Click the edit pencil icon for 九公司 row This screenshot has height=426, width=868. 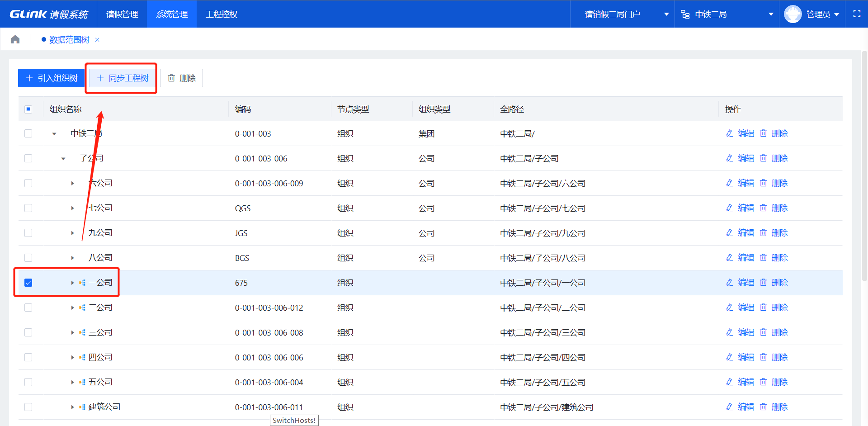729,233
